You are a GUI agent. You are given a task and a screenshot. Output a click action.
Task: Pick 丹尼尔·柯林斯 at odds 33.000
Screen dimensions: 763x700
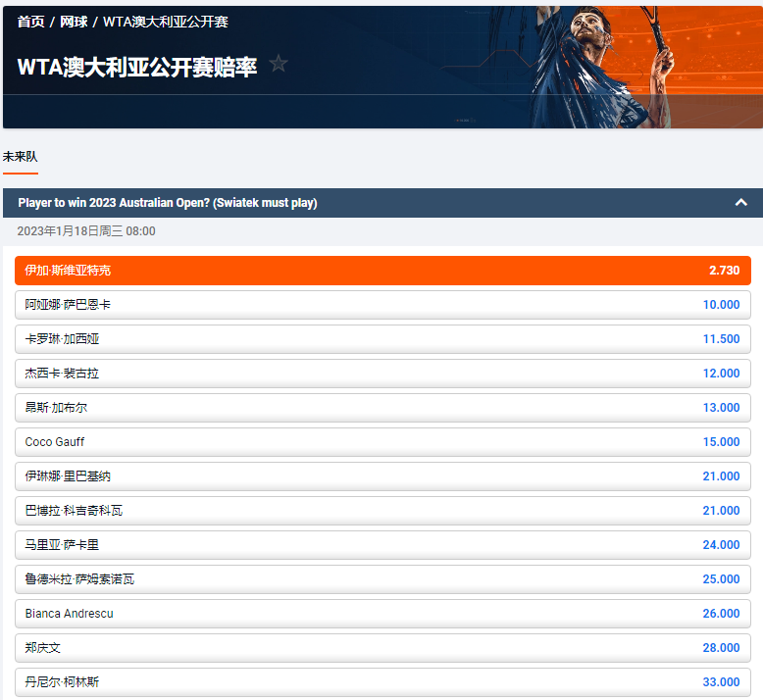pos(382,682)
